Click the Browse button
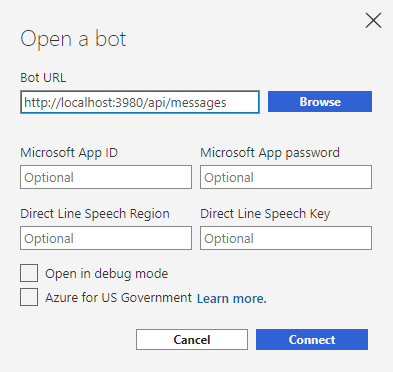 320,102
